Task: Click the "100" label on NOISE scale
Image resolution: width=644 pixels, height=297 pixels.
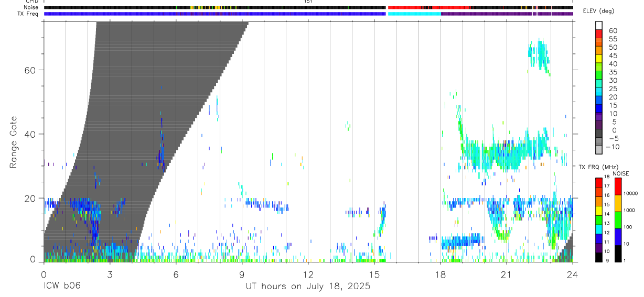Action: point(627,227)
